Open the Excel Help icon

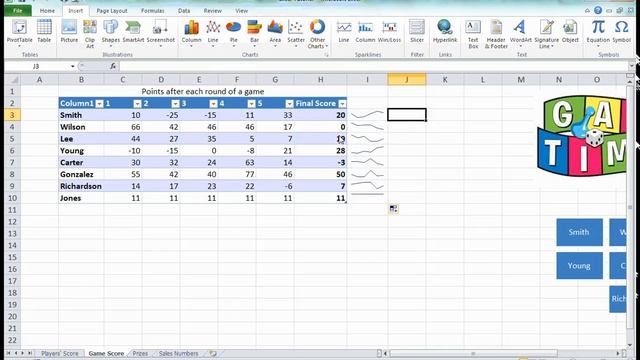598,11
